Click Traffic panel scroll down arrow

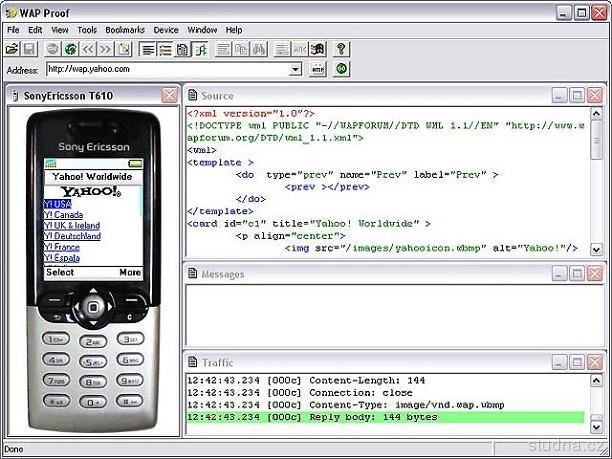[x=596, y=427]
